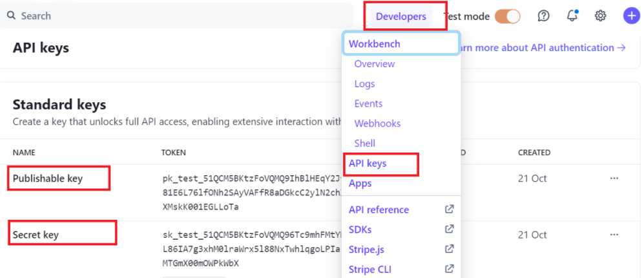This screenshot has height=278, width=644.
Task: Click the pk_test publishable token value
Action: coord(251,193)
